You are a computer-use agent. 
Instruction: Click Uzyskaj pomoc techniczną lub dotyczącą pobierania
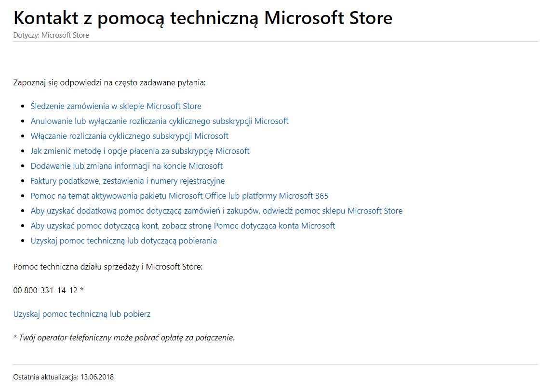123,241
